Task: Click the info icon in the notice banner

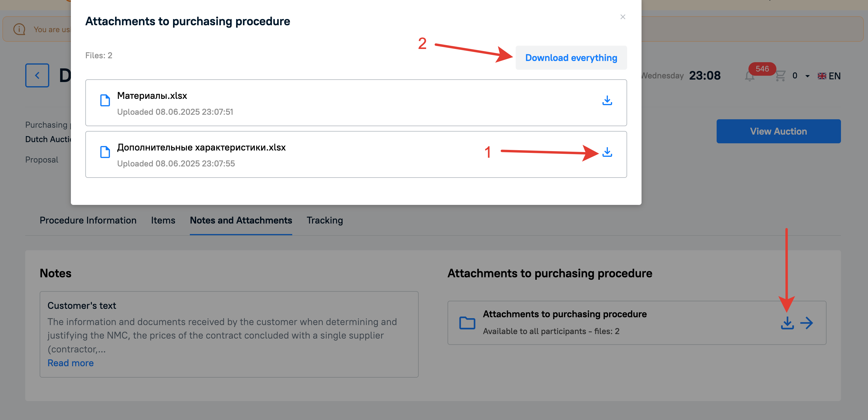Action: (x=19, y=29)
